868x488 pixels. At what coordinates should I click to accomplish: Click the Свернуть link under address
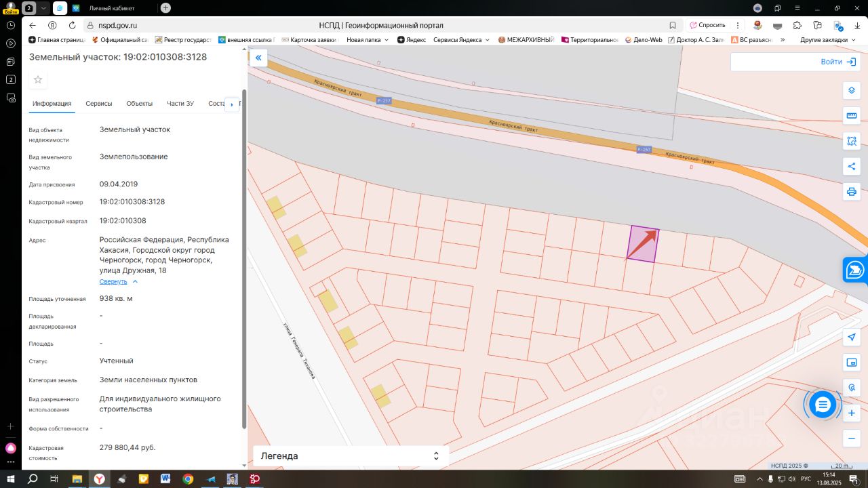[x=113, y=281]
